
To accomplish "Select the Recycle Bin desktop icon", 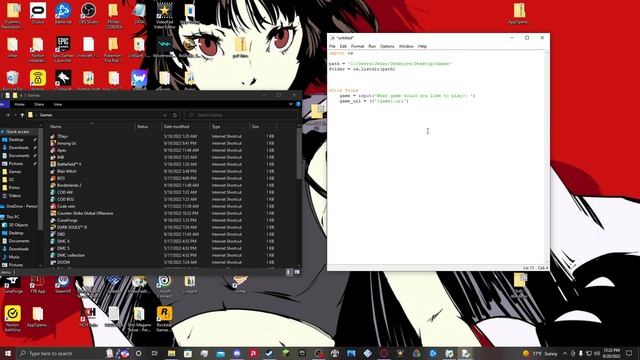I will click(x=13, y=80).
